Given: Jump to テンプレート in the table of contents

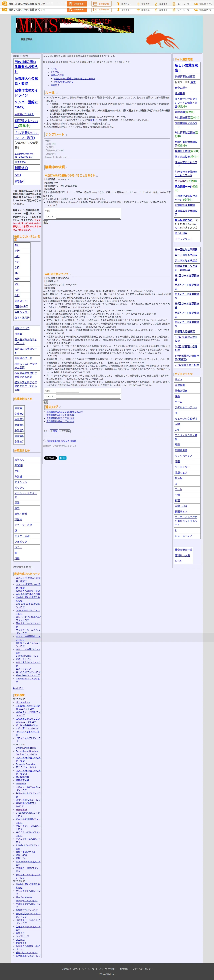Looking at the screenshot, I should tap(57, 72).
